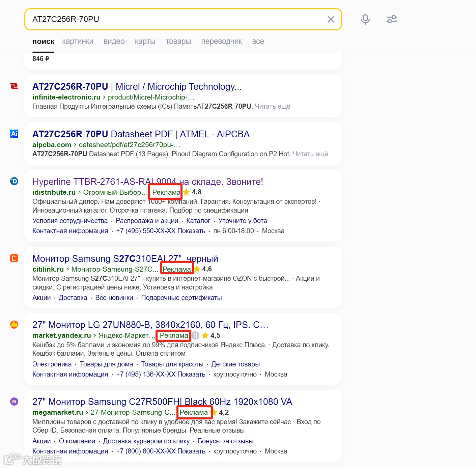The width and height of the screenshot is (476, 468).
Task: Show the +7 (495) 136 phone number
Action: [x=161, y=374]
